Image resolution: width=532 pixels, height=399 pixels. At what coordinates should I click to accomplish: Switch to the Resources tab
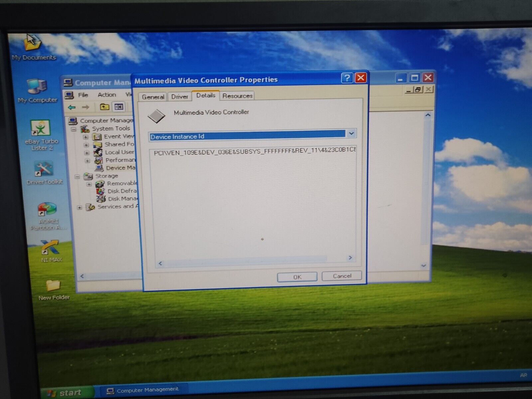tap(237, 96)
